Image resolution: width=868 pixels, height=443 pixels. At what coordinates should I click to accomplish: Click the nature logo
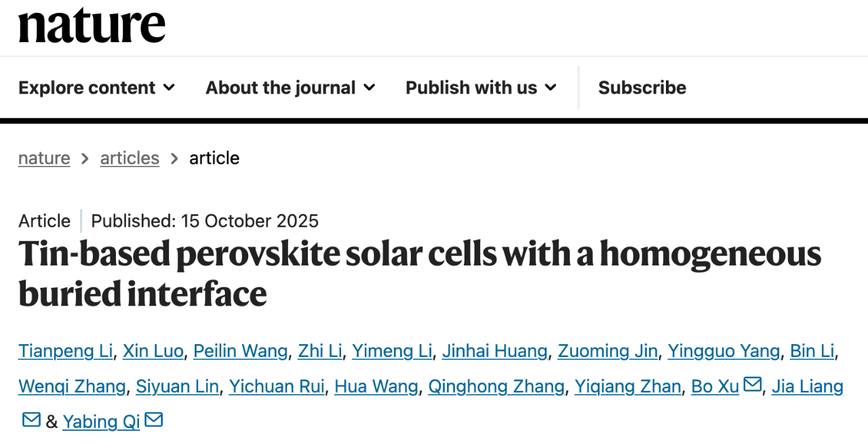point(92,26)
